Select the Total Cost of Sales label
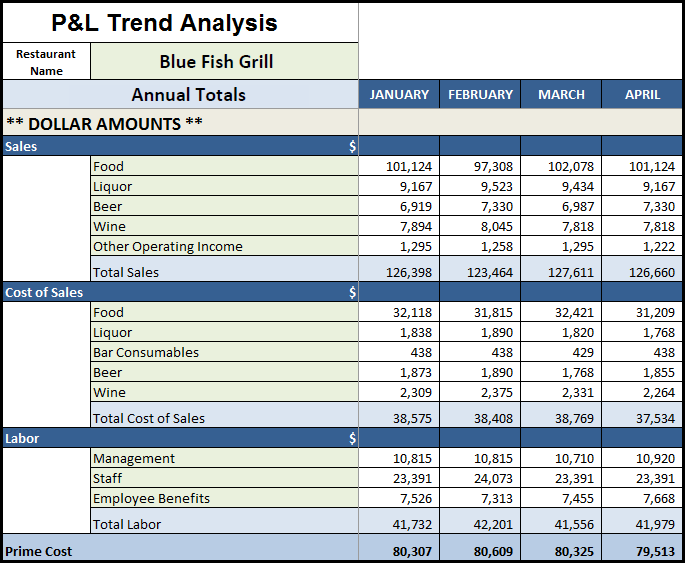This screenshot has height=563, width=685. click(225, 415)
